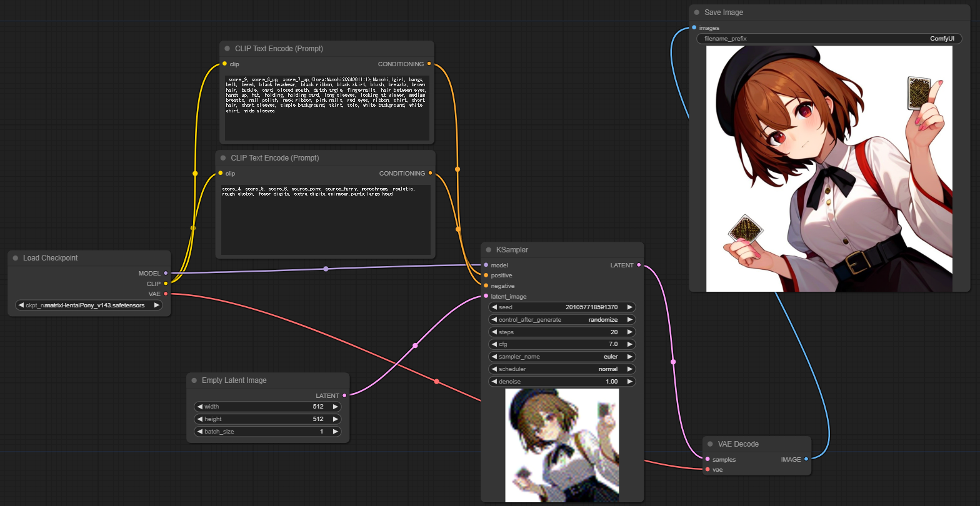Open the ckpt_name checkpoint dropdown
The height and width of the screenshot is (506, 980).
(89, 305)
